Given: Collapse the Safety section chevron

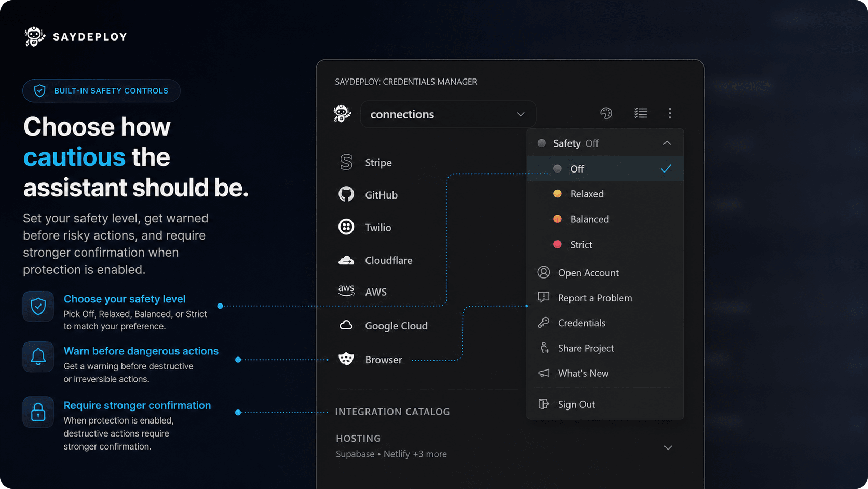Looking at the screenshot, I should click(667, 143).
